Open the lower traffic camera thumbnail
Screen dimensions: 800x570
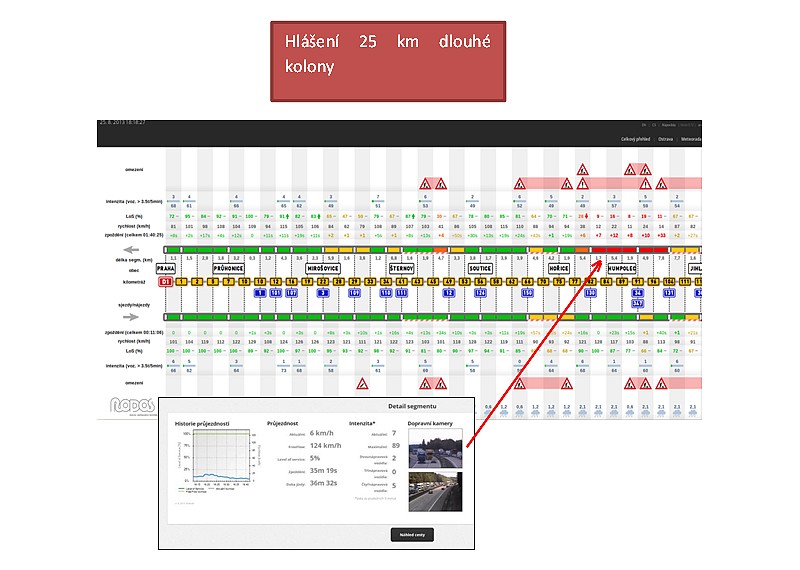435,491
